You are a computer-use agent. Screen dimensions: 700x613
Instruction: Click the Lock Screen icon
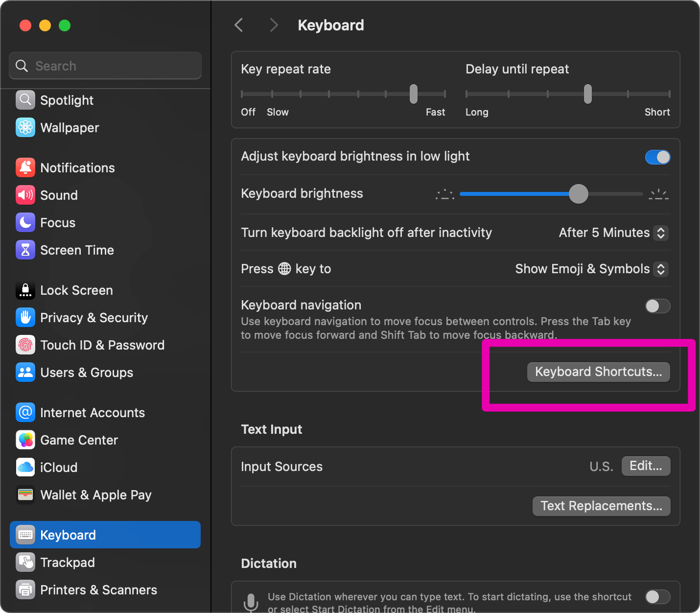click(25, 290)
